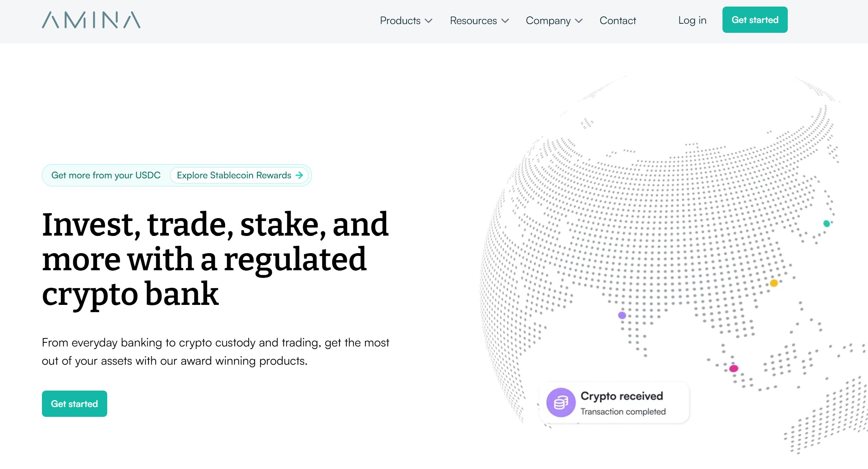This screenshot has width=868, height=469.
Task: Click the Get more from your USDC banner
Action: 106,175
